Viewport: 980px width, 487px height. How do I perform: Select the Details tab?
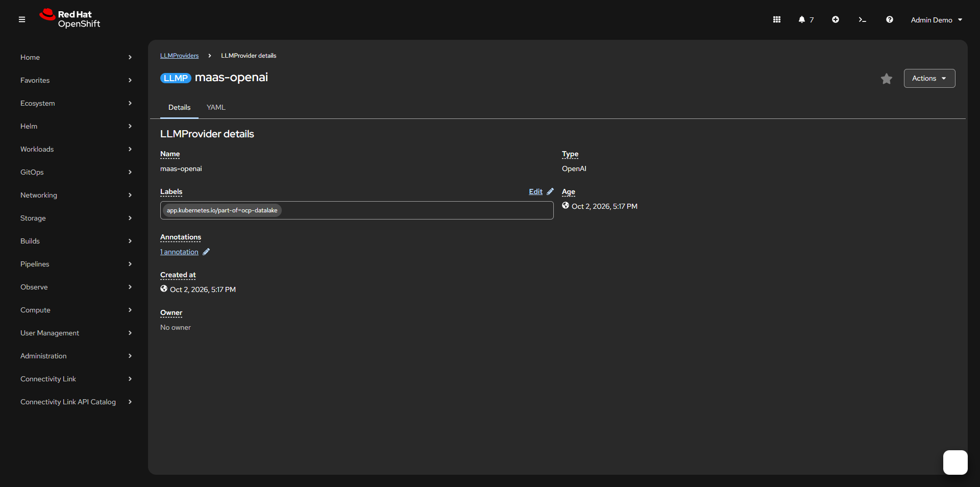pyautogui.click(x=179, y=107)
